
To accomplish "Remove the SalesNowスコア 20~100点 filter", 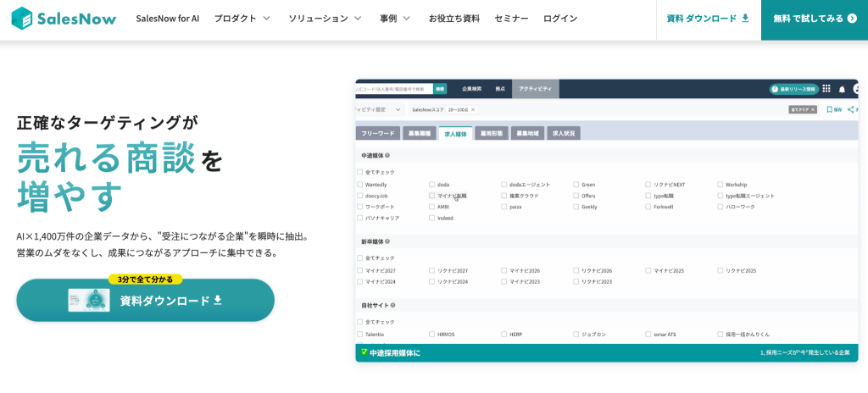I will [x=473, y=109].
